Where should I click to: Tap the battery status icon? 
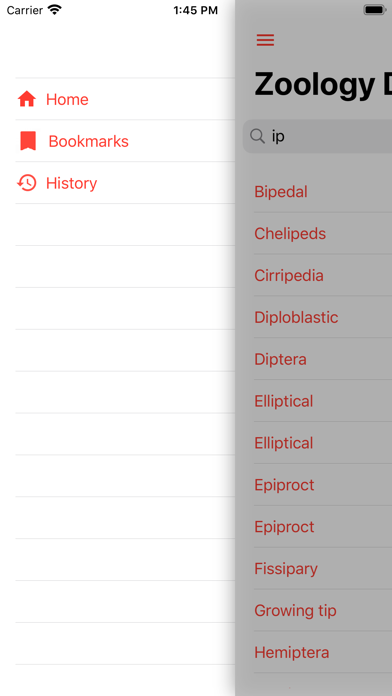click(376, 10)
